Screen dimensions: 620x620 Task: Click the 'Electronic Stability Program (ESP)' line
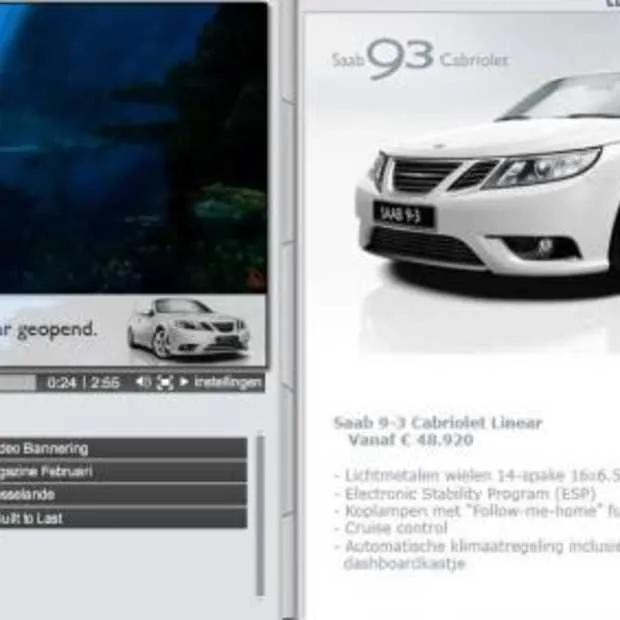[x=466, y=494]
